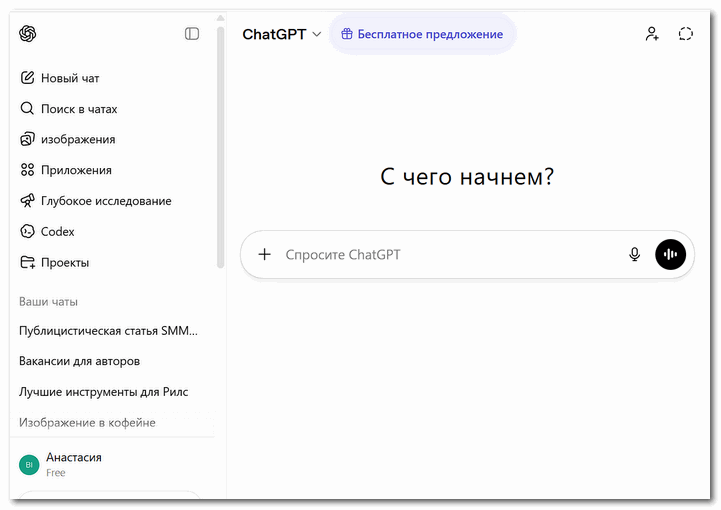Click the plus attachment icon

(x=265, y=255)
